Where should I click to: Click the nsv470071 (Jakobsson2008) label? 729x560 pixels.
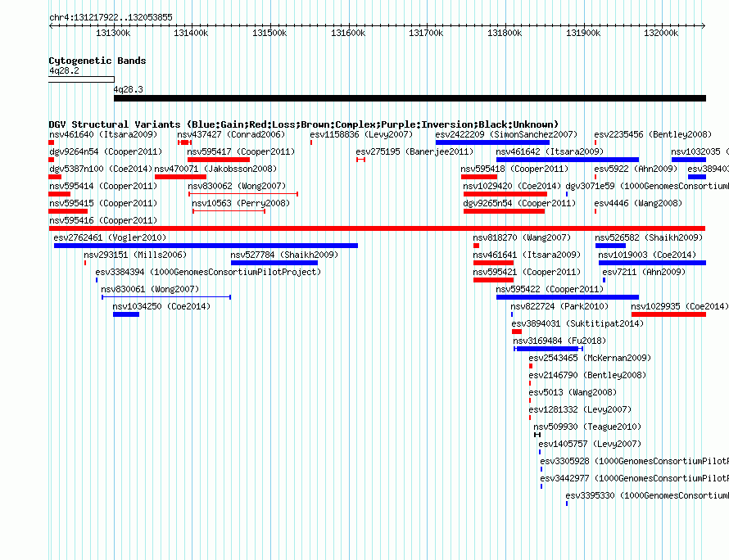click(215, 169)
